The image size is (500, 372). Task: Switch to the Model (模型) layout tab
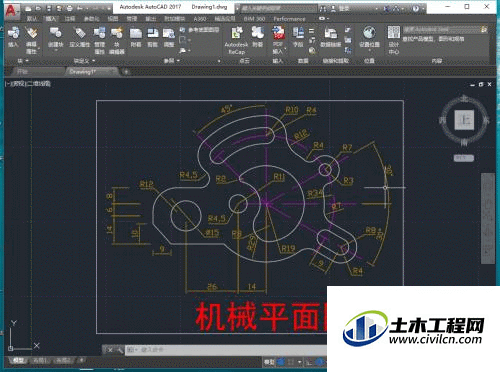(18, 360)
